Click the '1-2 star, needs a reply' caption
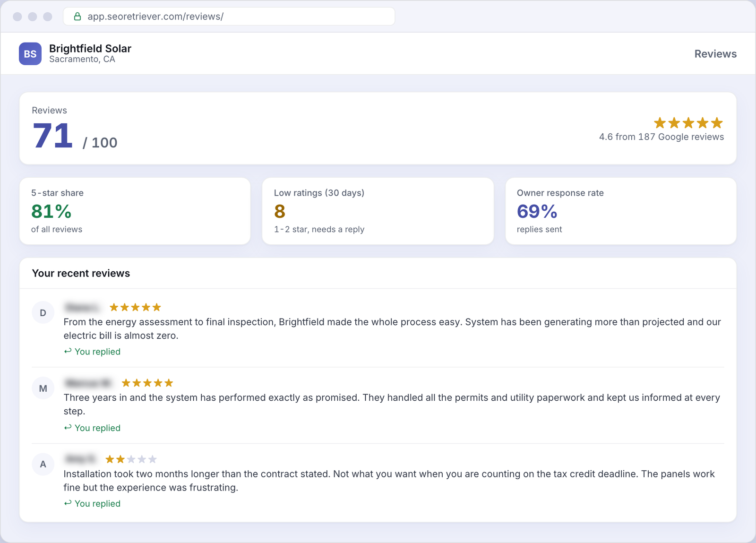This screenshot has width=756, height=543. (x=319, y=230)
